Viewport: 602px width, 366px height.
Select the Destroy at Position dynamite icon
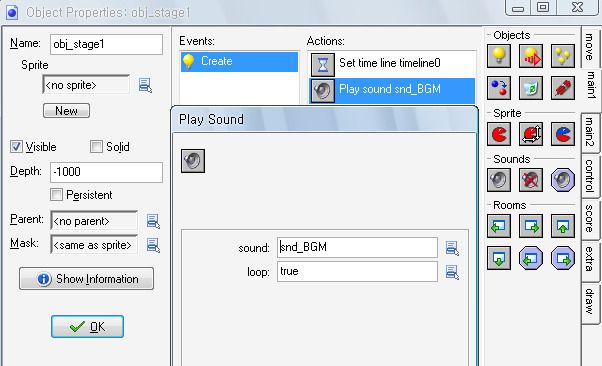[x=562, y=88]
